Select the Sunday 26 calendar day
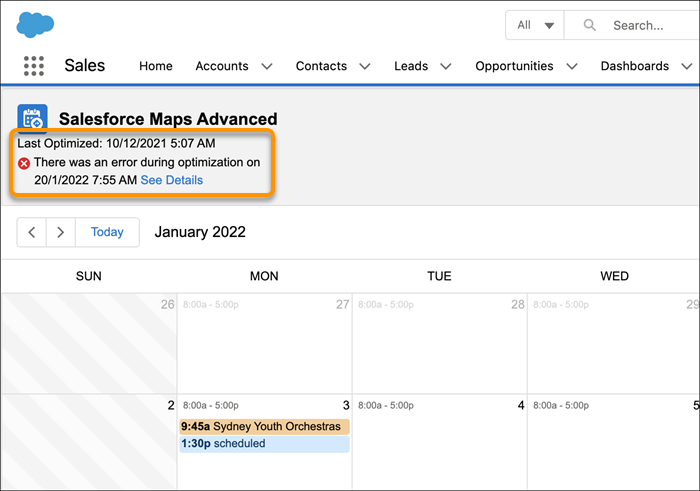Viewport: 700px width, 491px height. point(89,343)
